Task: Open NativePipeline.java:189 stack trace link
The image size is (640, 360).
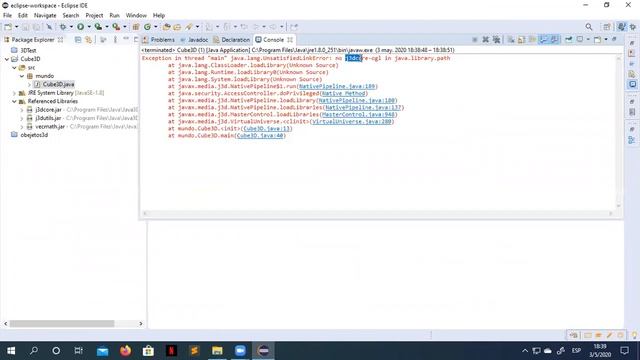Action: click(x=337, y=86)
